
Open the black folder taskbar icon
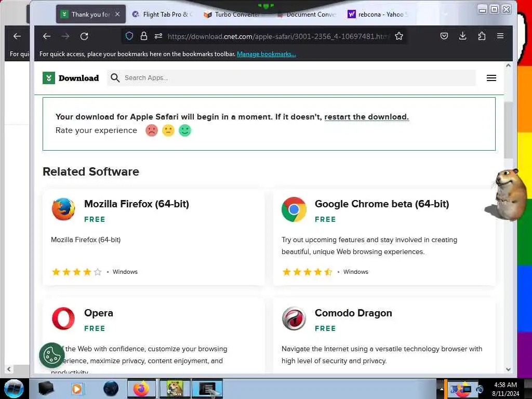point(46,389)
